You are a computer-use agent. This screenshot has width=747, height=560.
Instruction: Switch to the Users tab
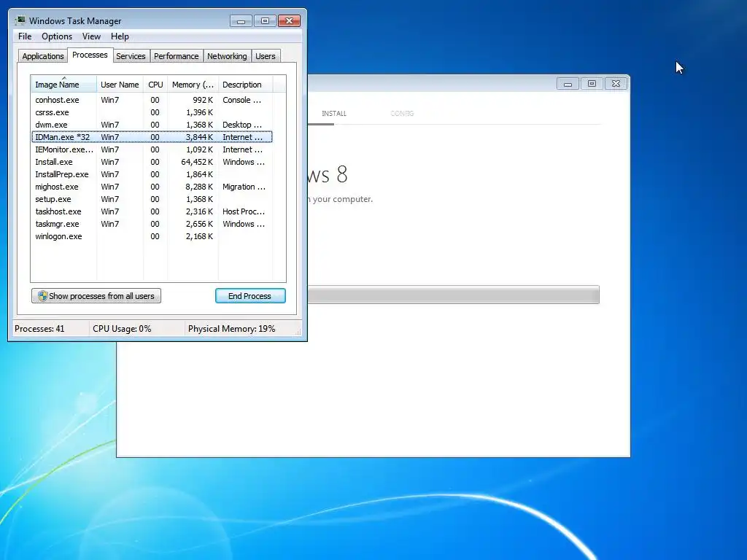pos(265,56)
